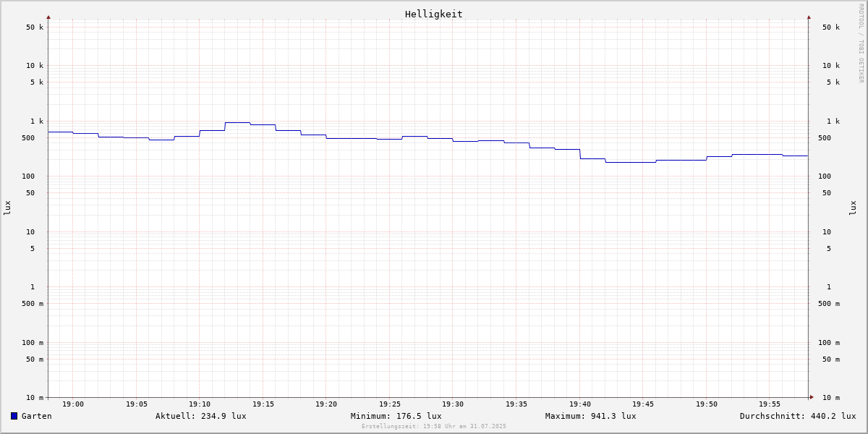Screen dimensions: 868x434
Task: Click the 19:35 time axis label
Action: 516,404
